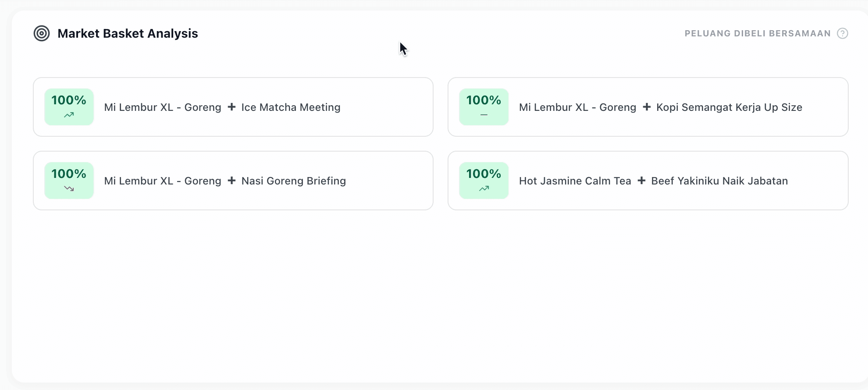
Task: Open the help question mark icon
Action: coord(842,33)
